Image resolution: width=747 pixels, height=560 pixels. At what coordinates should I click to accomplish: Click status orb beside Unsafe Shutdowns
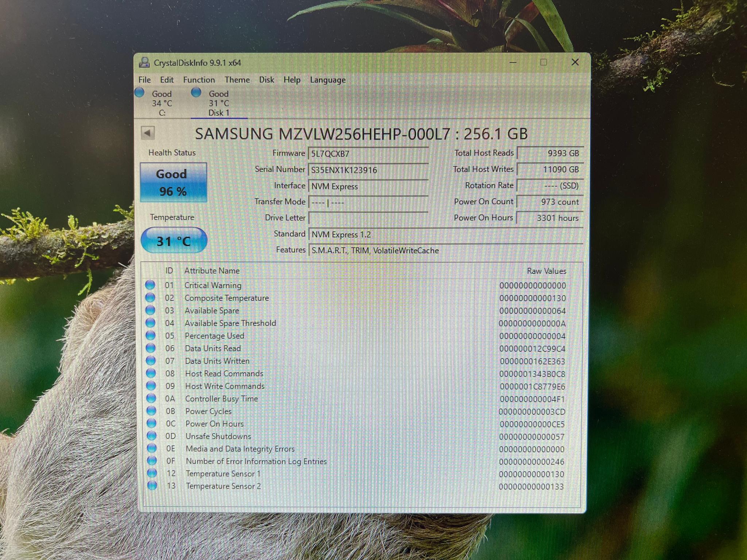point(152,436)
